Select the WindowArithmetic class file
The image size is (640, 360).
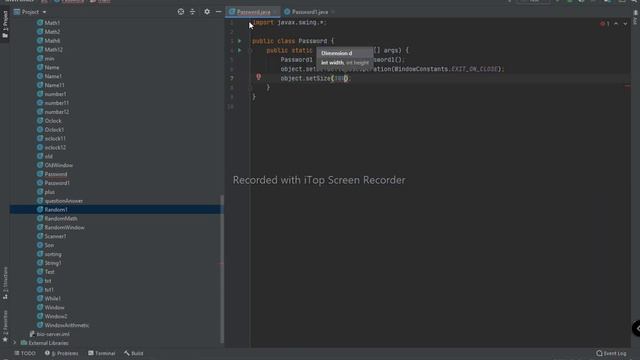point(63,325)
